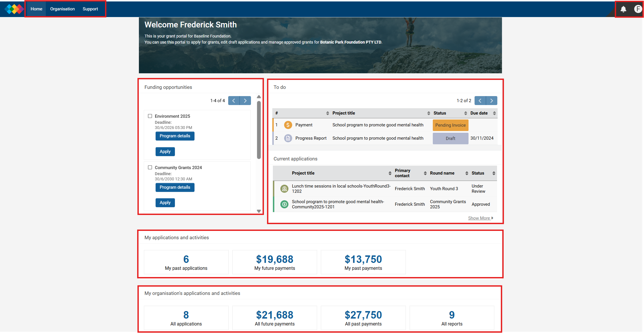The image size is (644, 333).
Task: Sort To do by Due date
Action: click(x=494, y=113)
